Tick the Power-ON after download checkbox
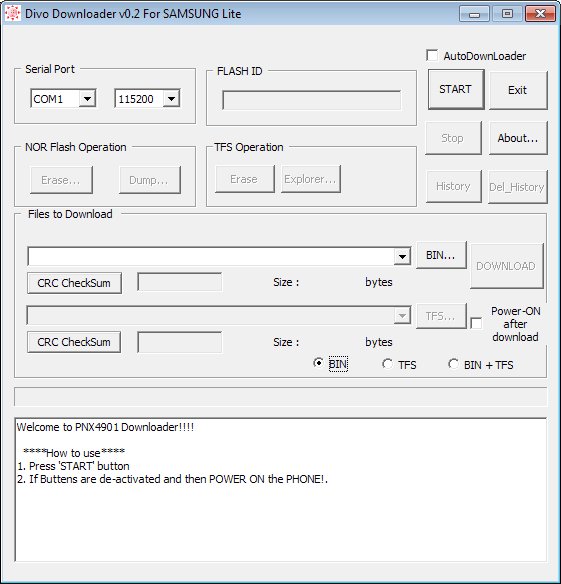The width and height of the screenshot is (561, 584). pos(476,323)
